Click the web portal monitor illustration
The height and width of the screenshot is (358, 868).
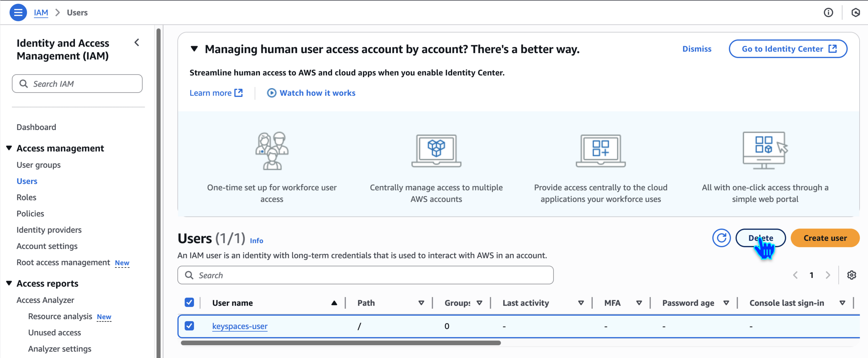(765, 150)
